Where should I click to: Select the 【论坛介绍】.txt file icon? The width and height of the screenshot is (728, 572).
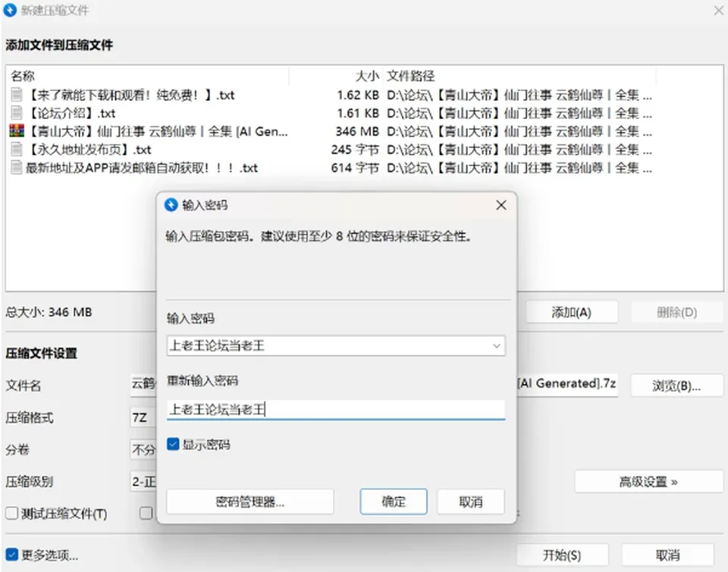tap(16, 113)
